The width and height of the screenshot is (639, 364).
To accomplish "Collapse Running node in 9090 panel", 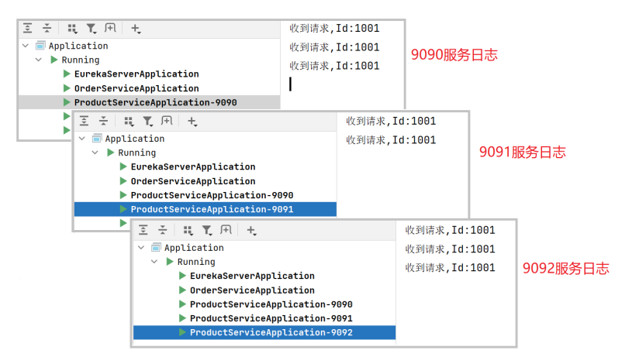I will tap(39, 60).
